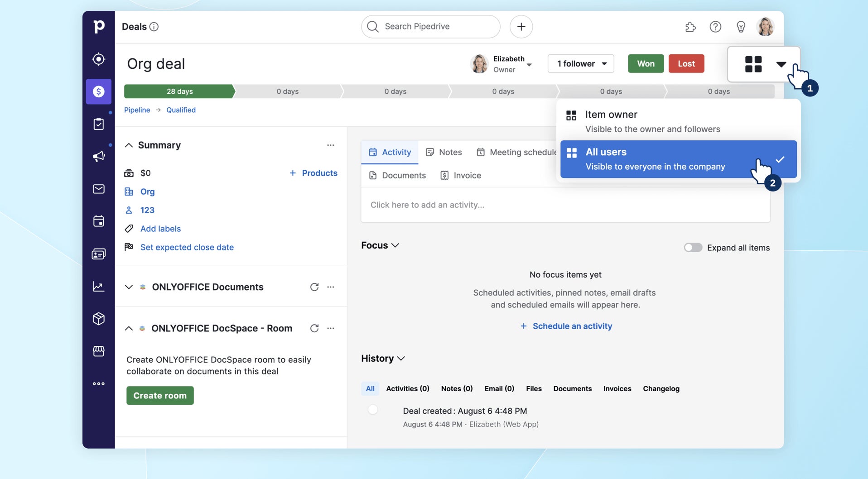Open the help question mark icon
868x479 pixels.
pos(715,27)
